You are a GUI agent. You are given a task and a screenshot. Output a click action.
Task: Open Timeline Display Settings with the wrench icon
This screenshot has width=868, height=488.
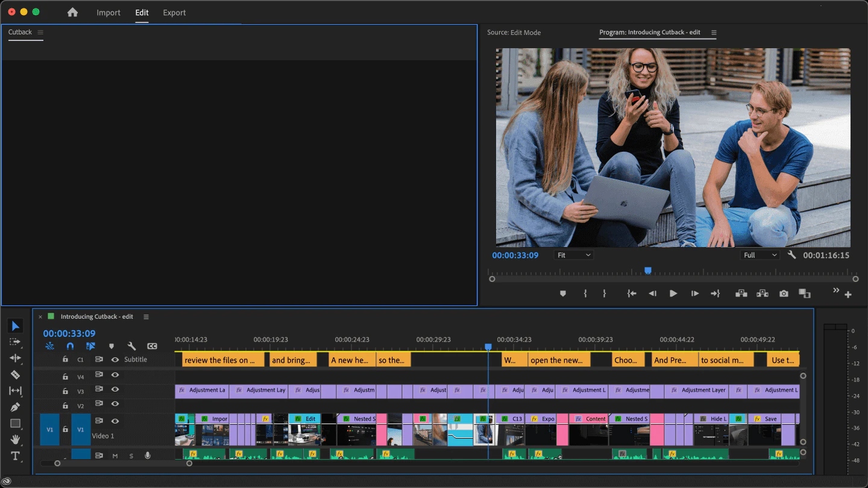131,346
